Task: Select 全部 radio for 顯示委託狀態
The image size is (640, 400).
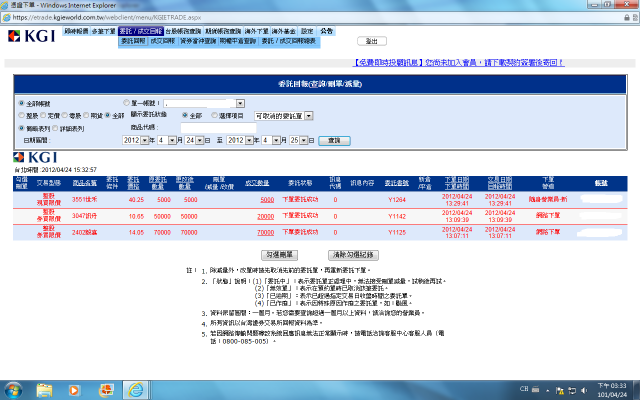Action: 185,116
